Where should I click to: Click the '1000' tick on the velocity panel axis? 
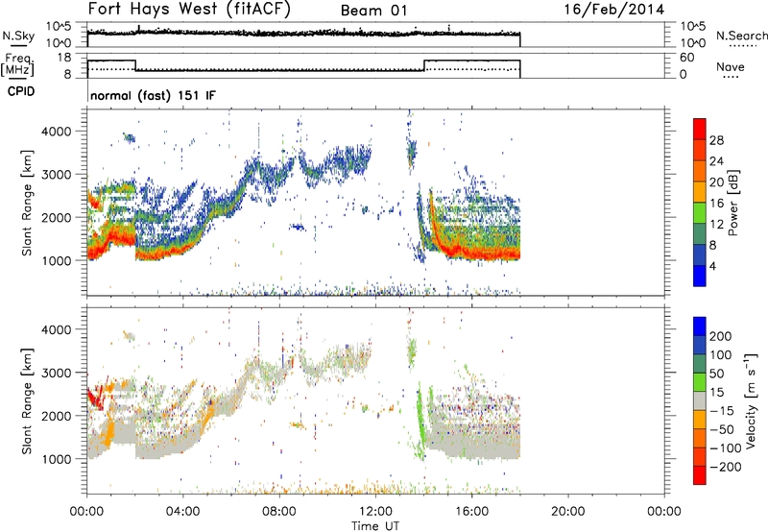56,459
